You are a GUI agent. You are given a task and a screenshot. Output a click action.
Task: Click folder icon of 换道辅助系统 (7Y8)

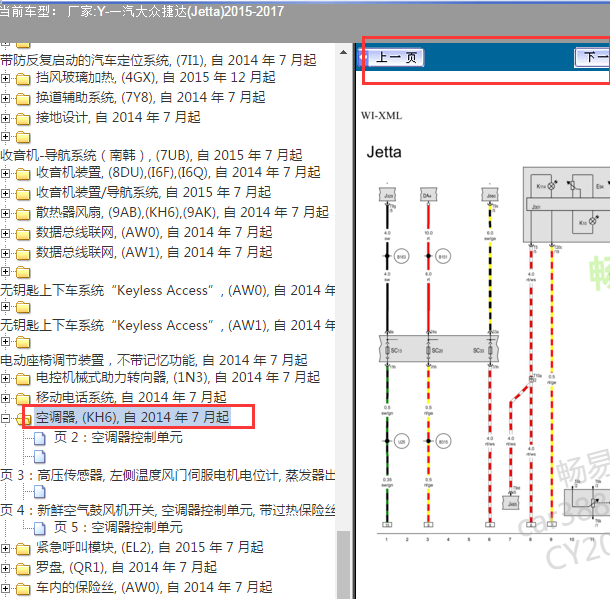click(x=23, y=99)
